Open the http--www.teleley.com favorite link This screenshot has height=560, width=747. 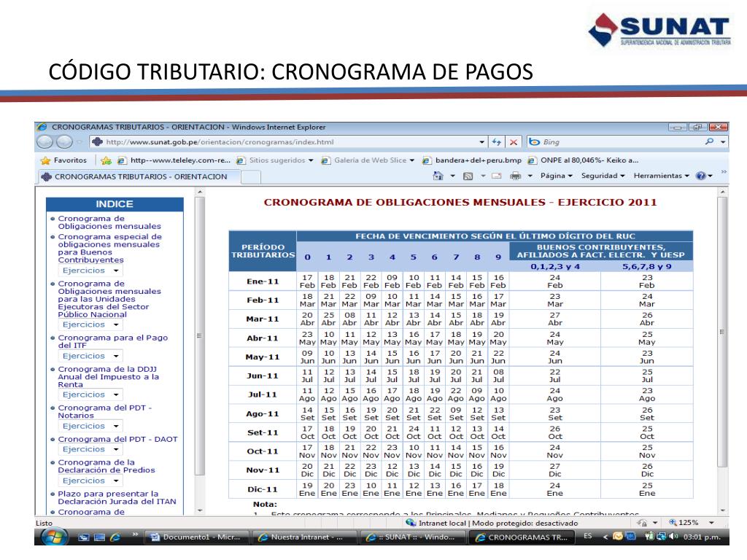[x=174, y=160]
